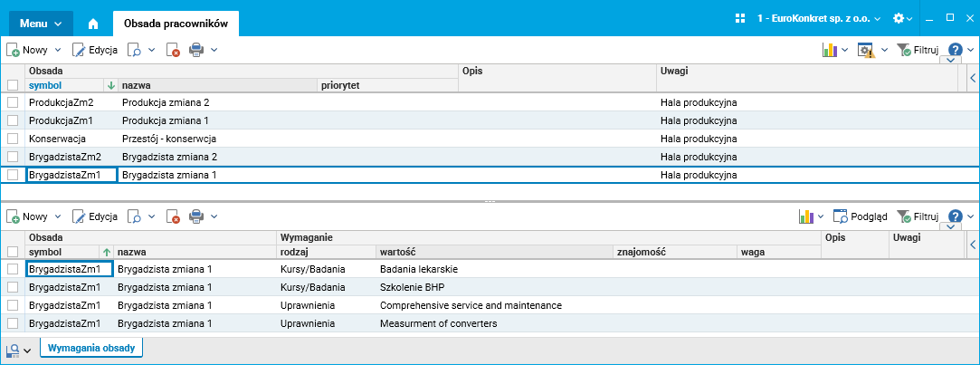Click the delete icon in lower panel toolbar
980x365 pixels.
click(173, 216)
